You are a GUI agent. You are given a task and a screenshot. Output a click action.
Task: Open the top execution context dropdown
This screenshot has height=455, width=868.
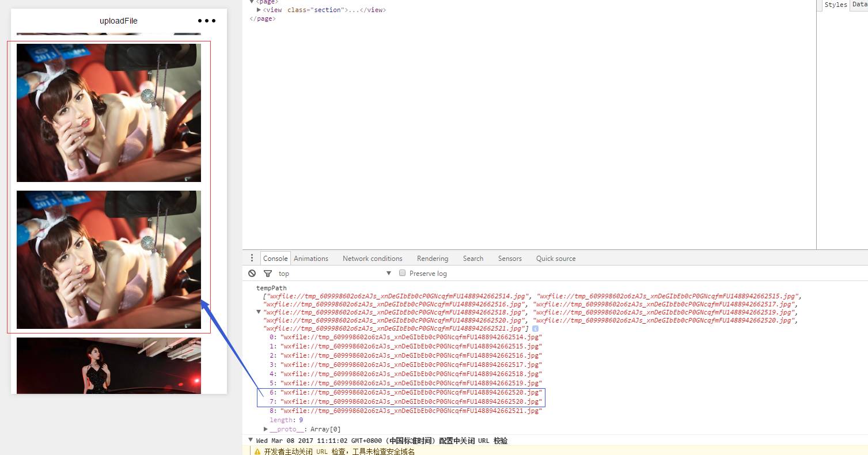tap(334, 274)
